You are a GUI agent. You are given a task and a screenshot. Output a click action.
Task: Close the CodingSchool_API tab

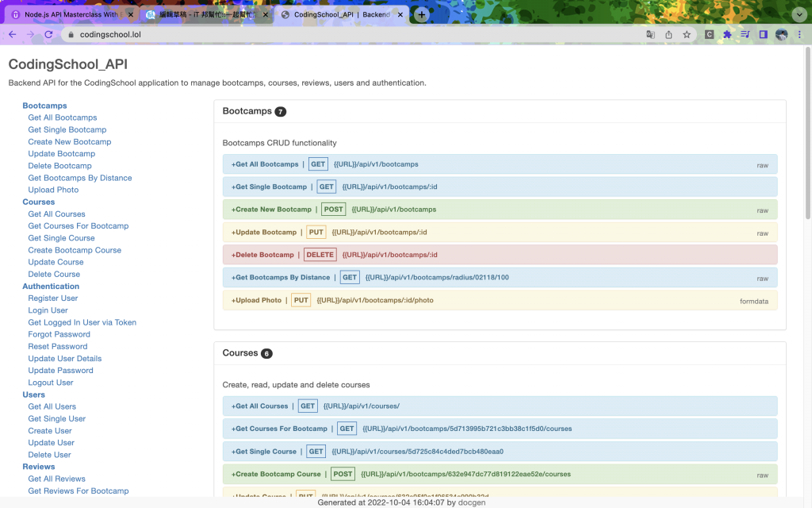(400, 14)
